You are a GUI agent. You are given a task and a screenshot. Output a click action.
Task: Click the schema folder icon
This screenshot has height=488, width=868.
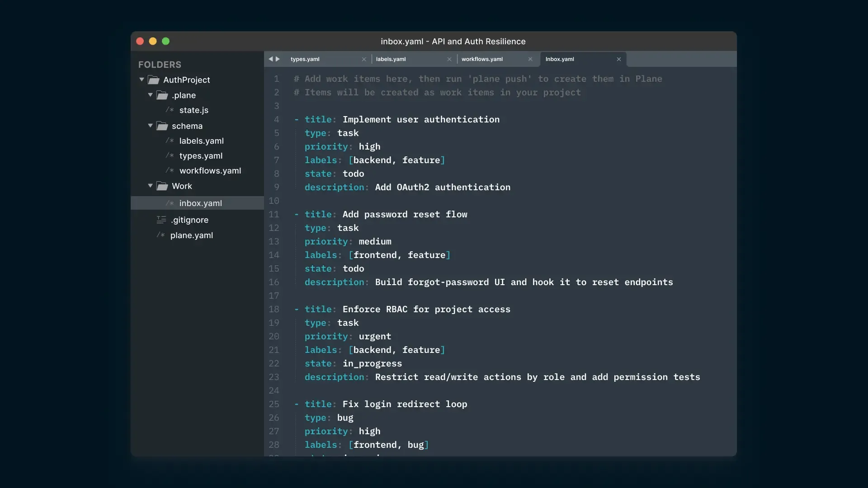tap(162, 126)
